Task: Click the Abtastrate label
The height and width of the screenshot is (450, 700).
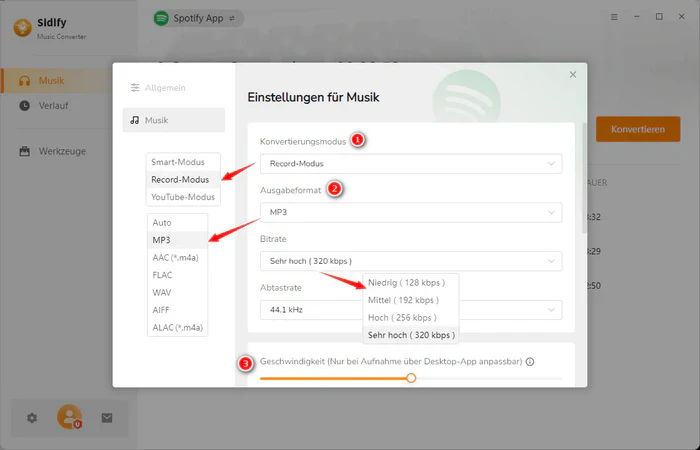Action: coord(281,288)
